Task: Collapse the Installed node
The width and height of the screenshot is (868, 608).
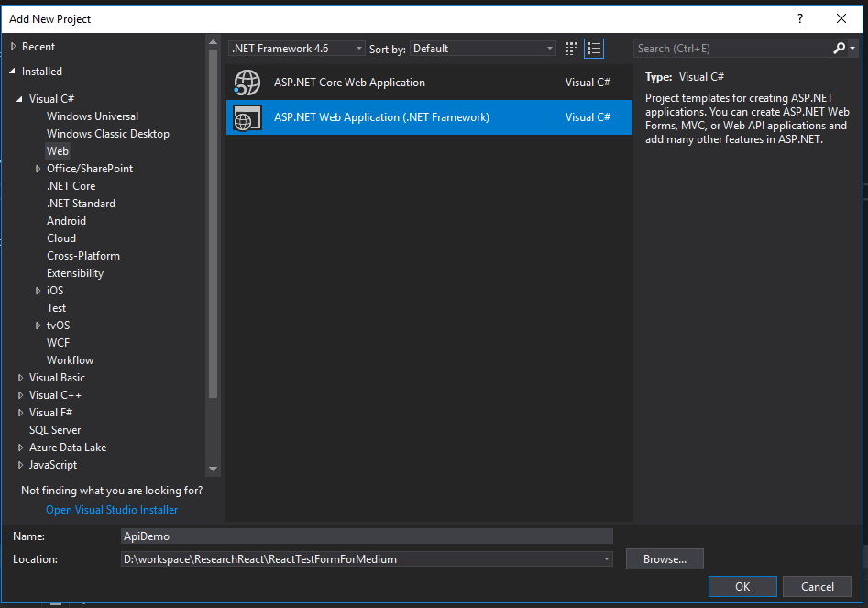Action: coord(12,72)
